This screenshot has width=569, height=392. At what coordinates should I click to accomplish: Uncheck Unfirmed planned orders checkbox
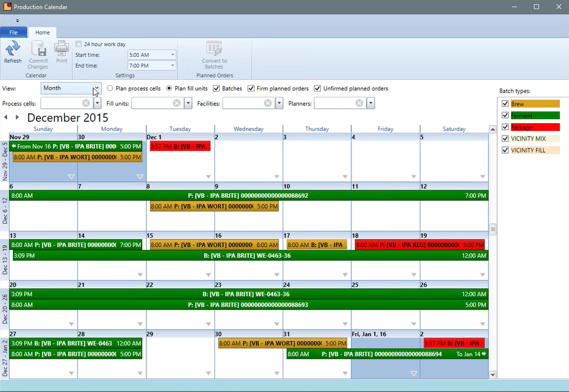[x=317, y=88]
